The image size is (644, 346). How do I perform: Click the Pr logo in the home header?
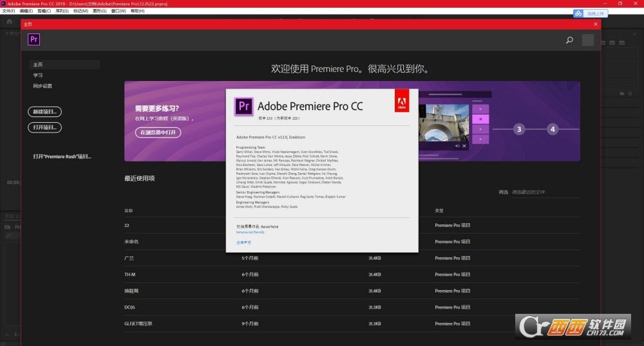tap(33, 39)
